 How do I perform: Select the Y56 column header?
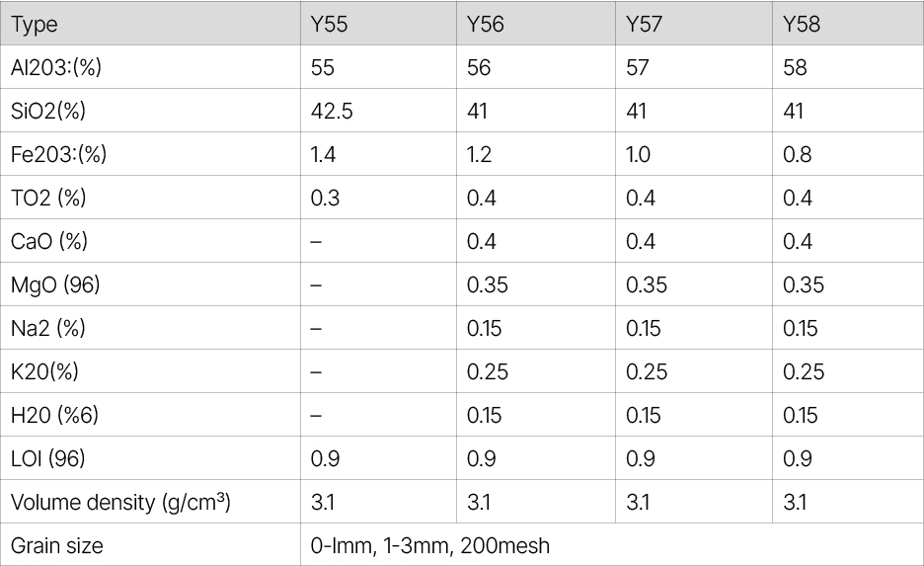coord(485,25)
